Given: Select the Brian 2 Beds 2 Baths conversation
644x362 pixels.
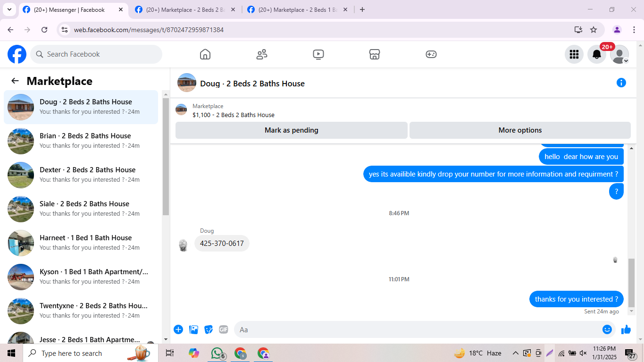Looking at the screenshot, I should pos(81,141).
